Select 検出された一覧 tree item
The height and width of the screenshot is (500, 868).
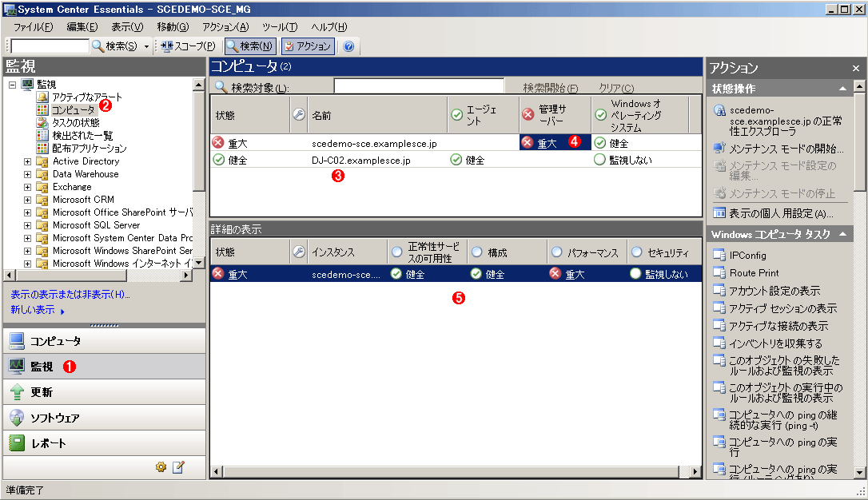(82, 136)
